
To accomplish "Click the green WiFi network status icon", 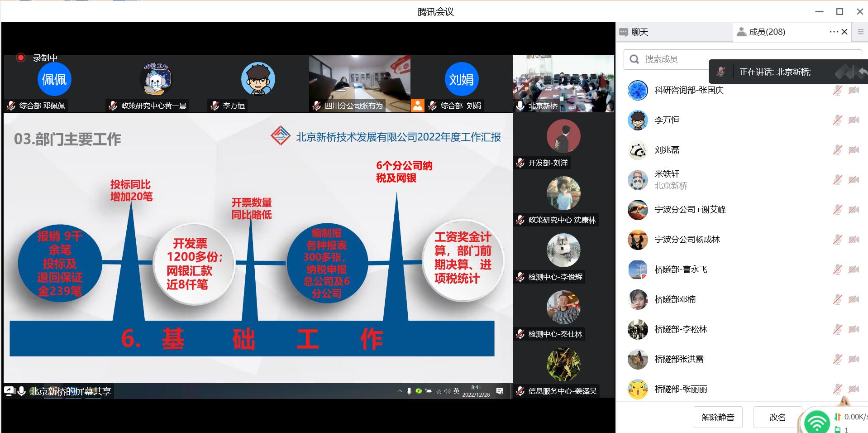I will click(816, 423).
